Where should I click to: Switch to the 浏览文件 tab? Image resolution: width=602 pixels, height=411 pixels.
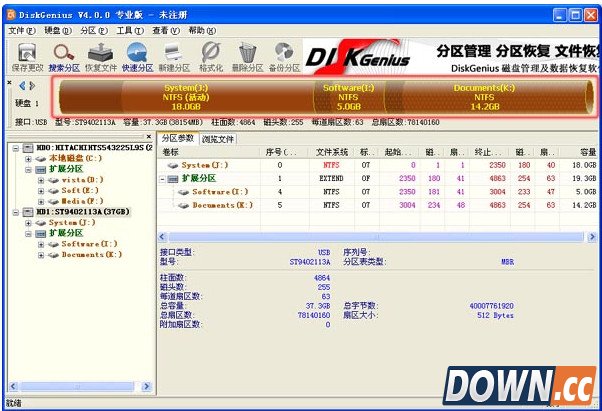pos(218,138)
